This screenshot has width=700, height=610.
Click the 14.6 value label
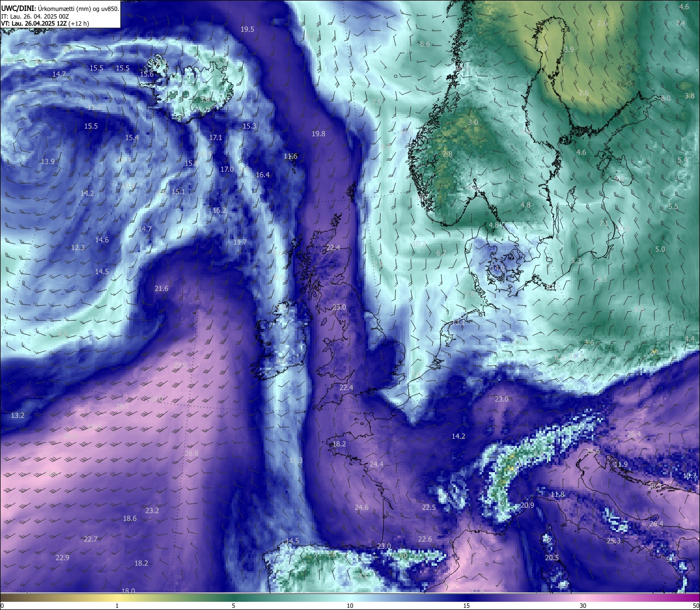tap(102, 240)
